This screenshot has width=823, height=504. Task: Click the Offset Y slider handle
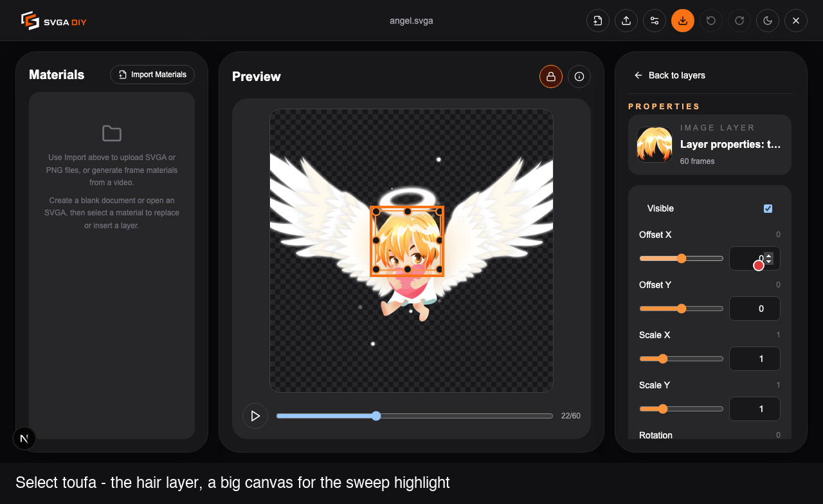click(682, 309)
